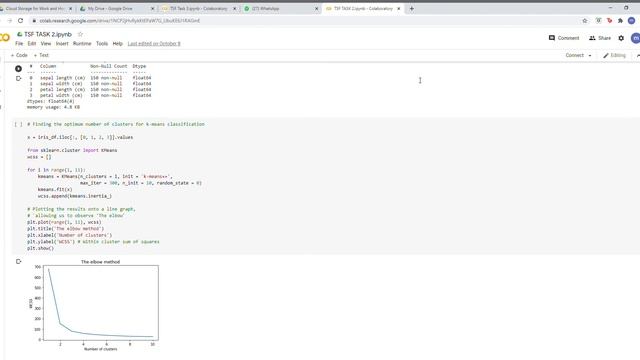This screenshot has width=640, height=360.
Task: Add a new Code cell
Action: point(19,55)
